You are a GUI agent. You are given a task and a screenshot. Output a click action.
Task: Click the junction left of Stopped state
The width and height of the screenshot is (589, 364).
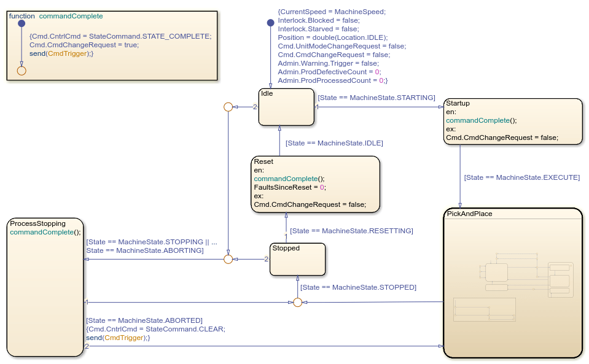pyautogui.click(x=228, y=259)
